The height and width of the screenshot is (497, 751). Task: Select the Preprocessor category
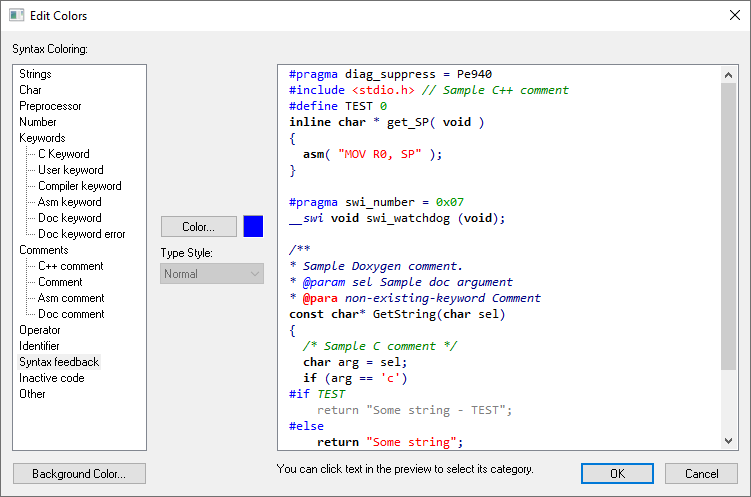click(50, 106)
